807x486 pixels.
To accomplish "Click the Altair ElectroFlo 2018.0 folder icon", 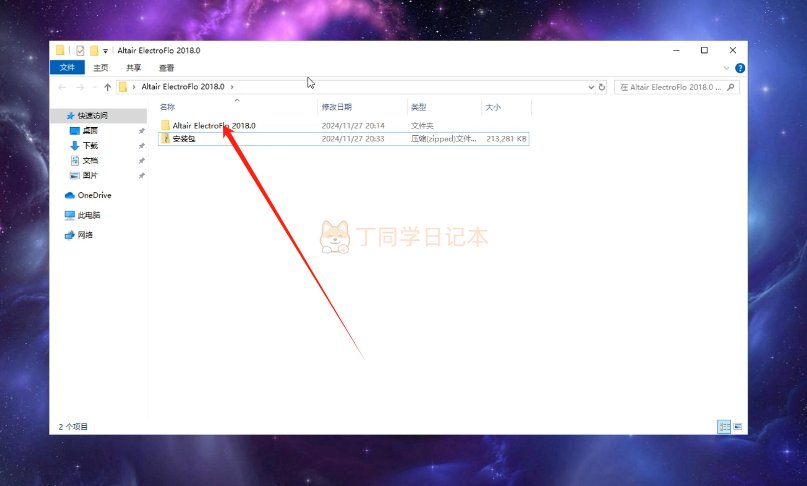I will 165,125.
